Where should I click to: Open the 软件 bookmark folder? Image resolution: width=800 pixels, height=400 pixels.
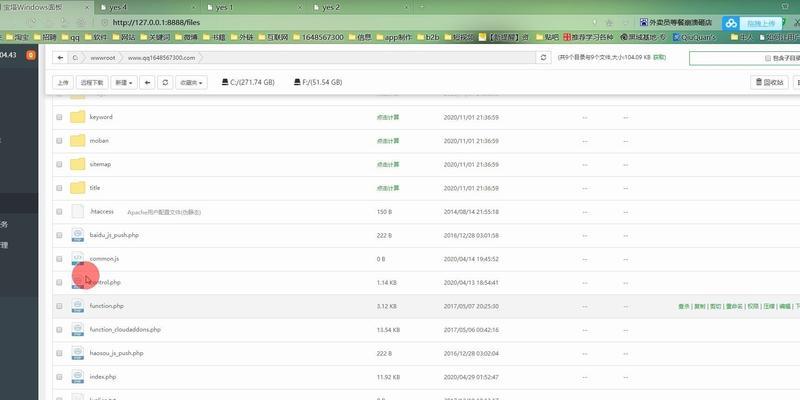(x=96, y=37)
